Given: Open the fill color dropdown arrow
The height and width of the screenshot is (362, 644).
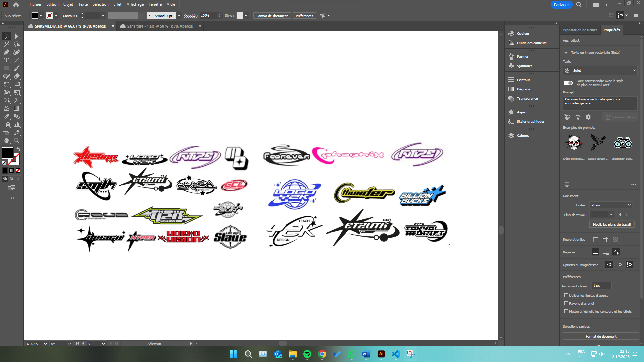Looking at the screenshot, I should pos(41,16).
